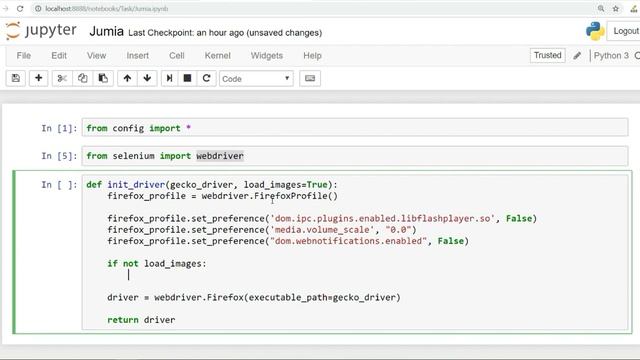Viewport: 640px width, 360px height.
Task: Open the browser zoom magnifier icon
Action: point(601,9)
